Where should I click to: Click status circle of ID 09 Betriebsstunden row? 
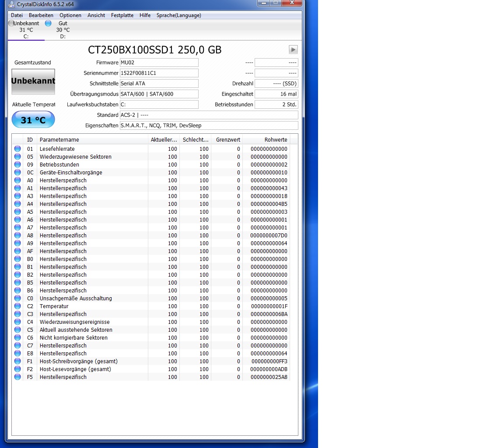pos(17,164)
